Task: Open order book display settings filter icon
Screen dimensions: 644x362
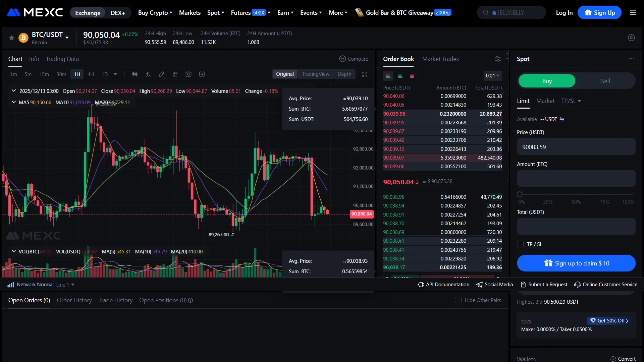Action: (x=498, y=59)
